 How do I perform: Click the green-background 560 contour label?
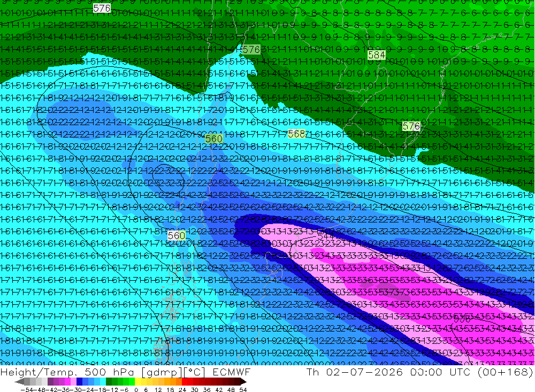[214, 139]
